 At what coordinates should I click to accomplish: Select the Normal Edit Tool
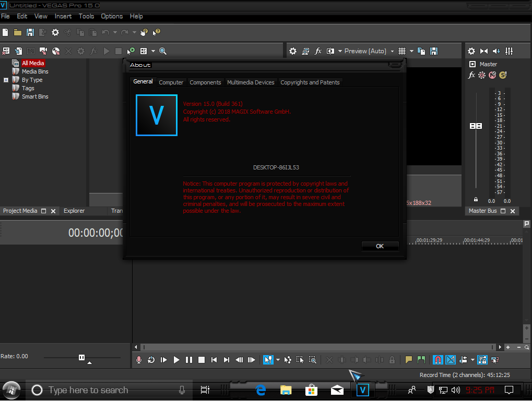tap(268, 360)
